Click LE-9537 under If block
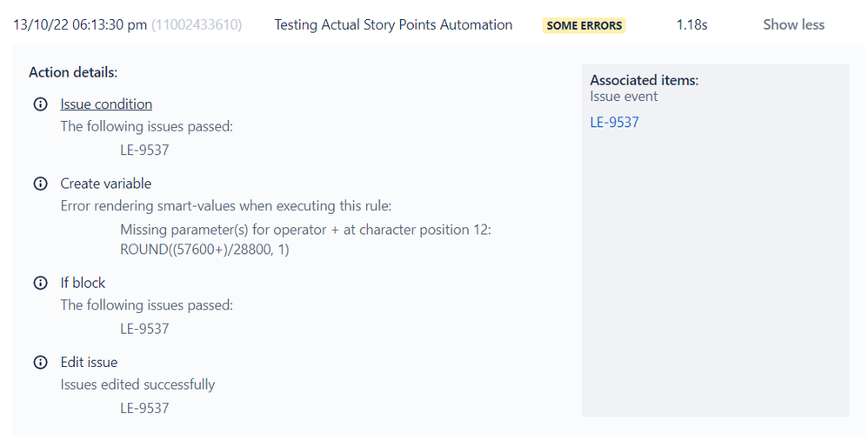Viewport: 868px width, 441px height. point(144,329)
